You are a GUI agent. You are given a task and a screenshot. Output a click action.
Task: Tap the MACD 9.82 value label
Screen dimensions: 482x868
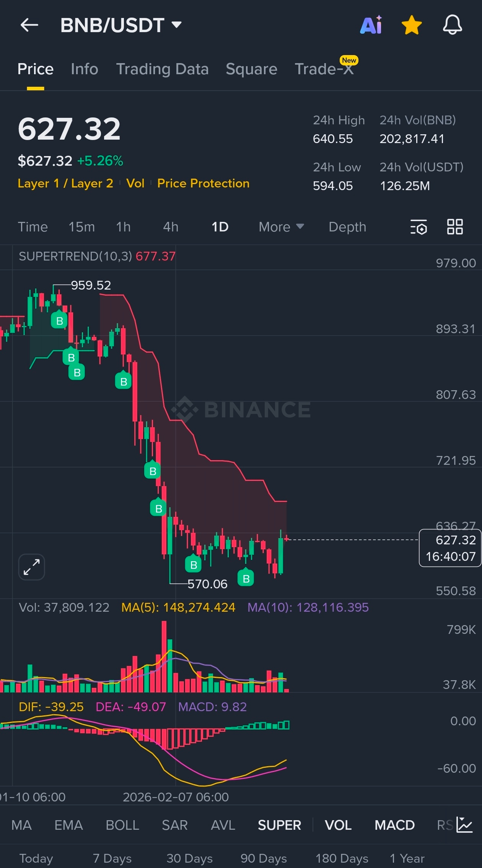click(x=212, y=707)
